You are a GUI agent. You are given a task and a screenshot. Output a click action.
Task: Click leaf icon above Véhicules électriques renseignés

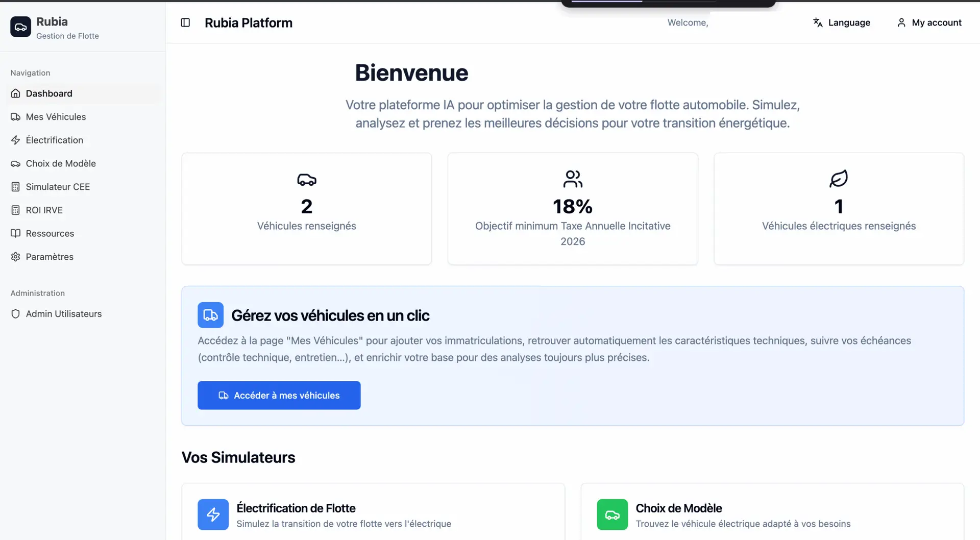point(839,179)
